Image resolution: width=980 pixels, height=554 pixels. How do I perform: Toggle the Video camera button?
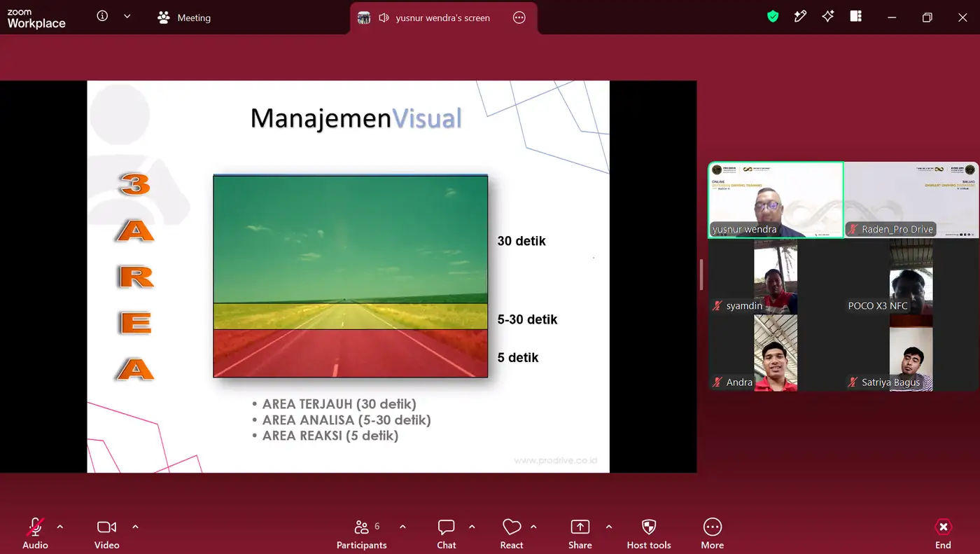107,534
